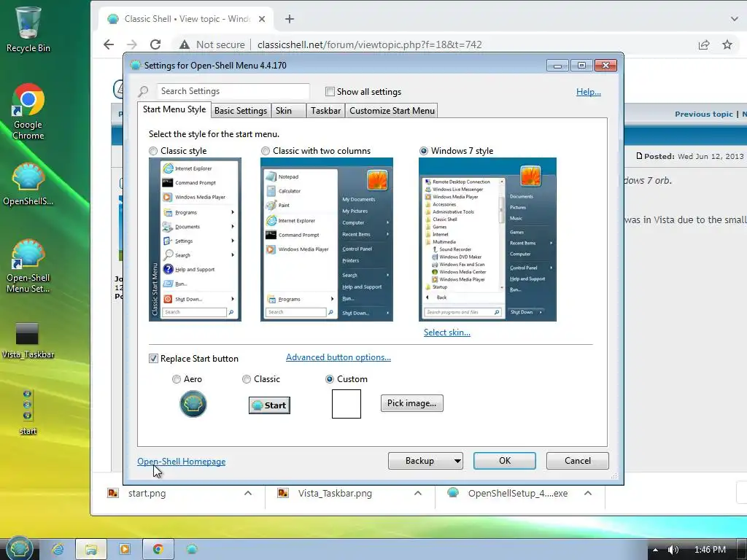The height and width of the screenshot is (560, 747).
Task: Click the Search Settings input field
Action: (x=233, y=91)
